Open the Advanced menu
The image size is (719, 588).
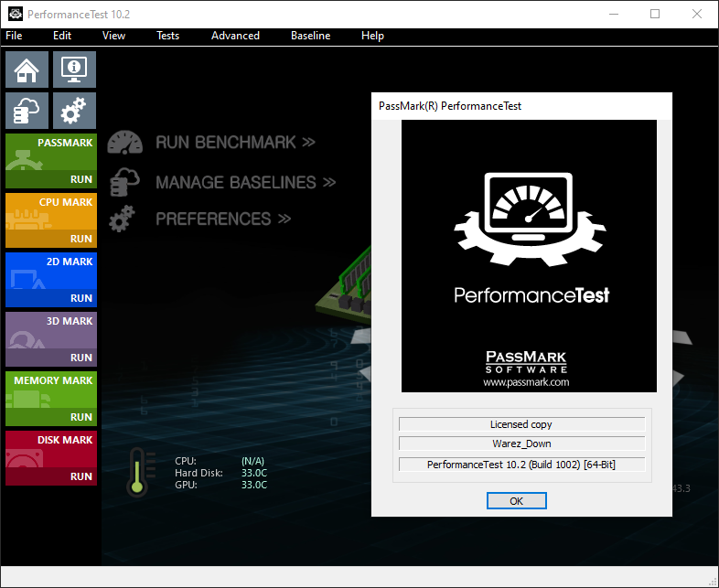235,36
